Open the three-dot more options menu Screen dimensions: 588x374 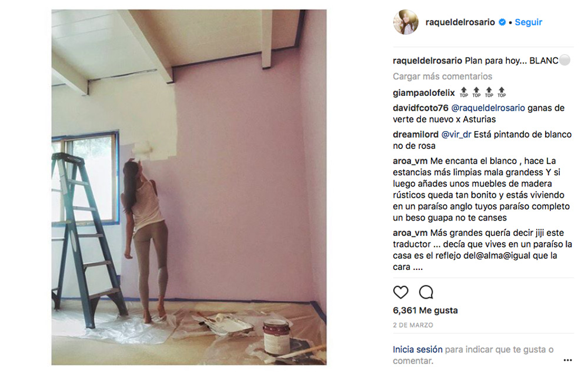pyautogui.click(x=568, y=360)
